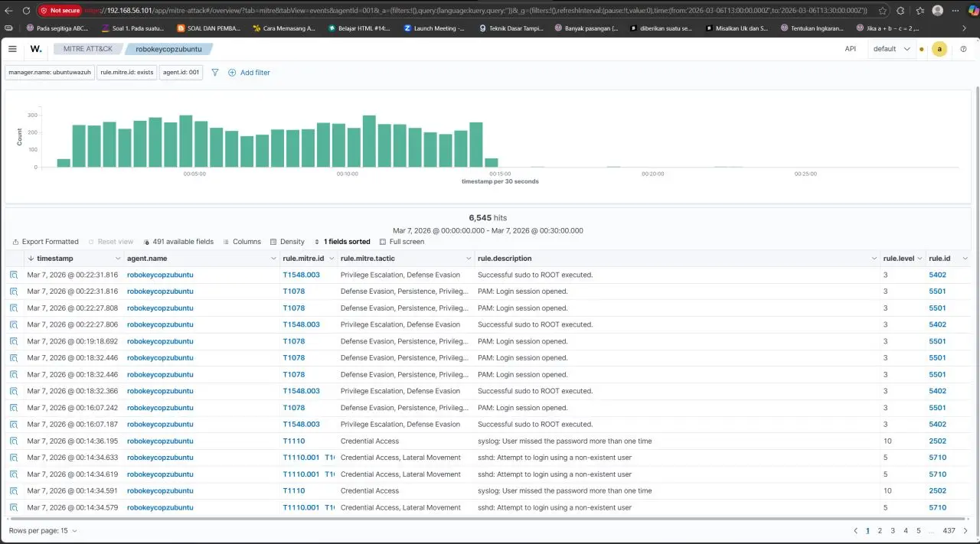This screenshot has width=980, height=544.
Task: Inspect event at 00:14:34.633 document details
Action: (14, 458)
